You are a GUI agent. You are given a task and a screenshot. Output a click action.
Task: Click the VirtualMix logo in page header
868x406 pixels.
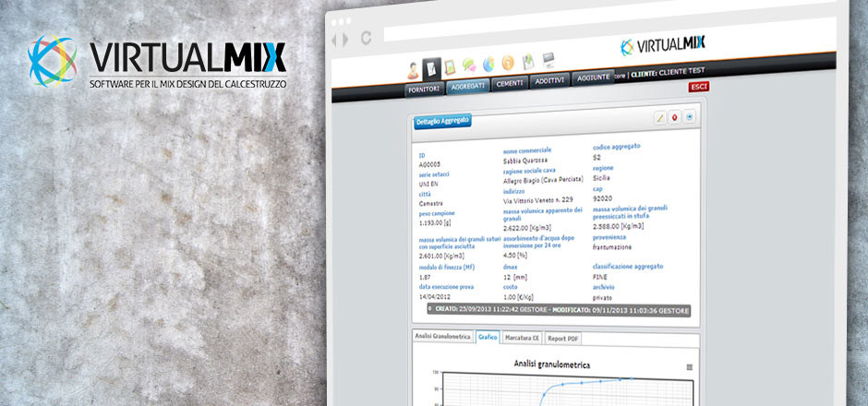662,45
